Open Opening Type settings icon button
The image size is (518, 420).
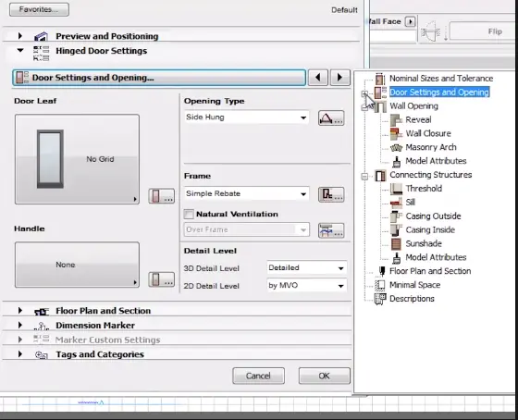331,118
